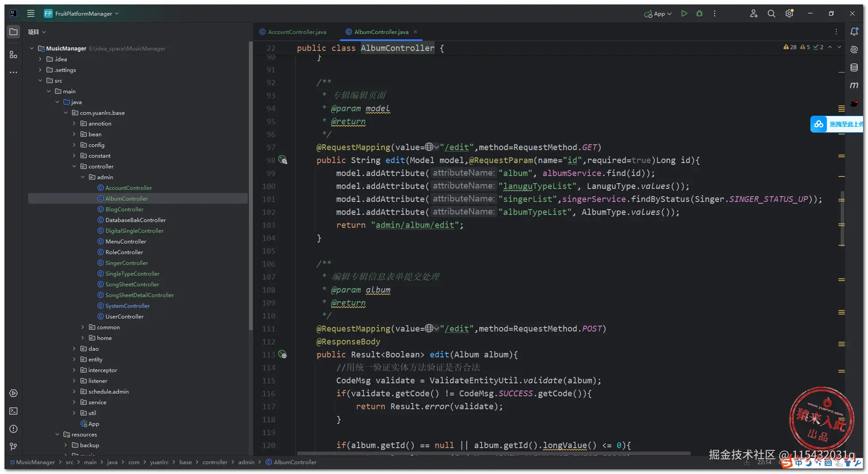Open BlogController in project tree
This screenshot has width=868, height=474.
(124, 209)
